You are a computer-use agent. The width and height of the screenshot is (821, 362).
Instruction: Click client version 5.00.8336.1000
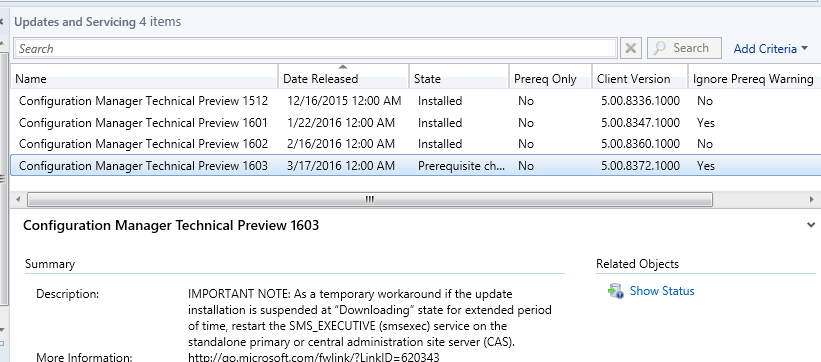coord(640,101)
